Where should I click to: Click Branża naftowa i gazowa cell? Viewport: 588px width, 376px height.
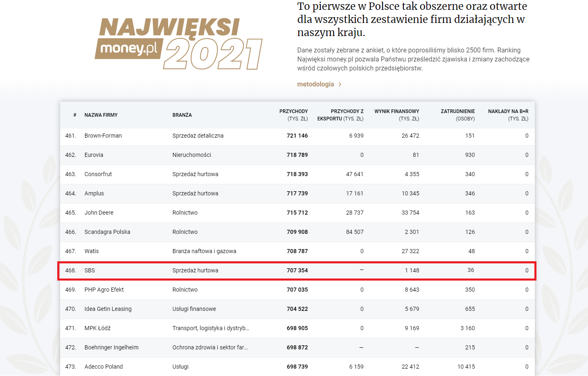pos(204,251)
